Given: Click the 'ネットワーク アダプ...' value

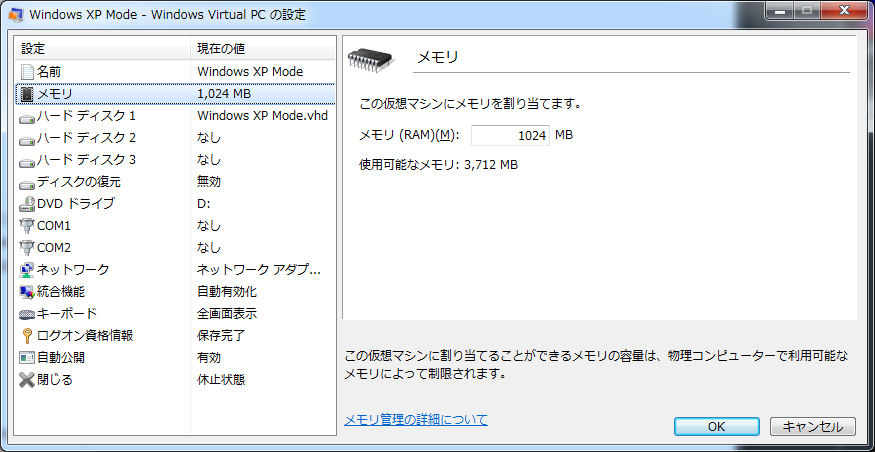Looking at the screenshot, I should click(259, 270).
